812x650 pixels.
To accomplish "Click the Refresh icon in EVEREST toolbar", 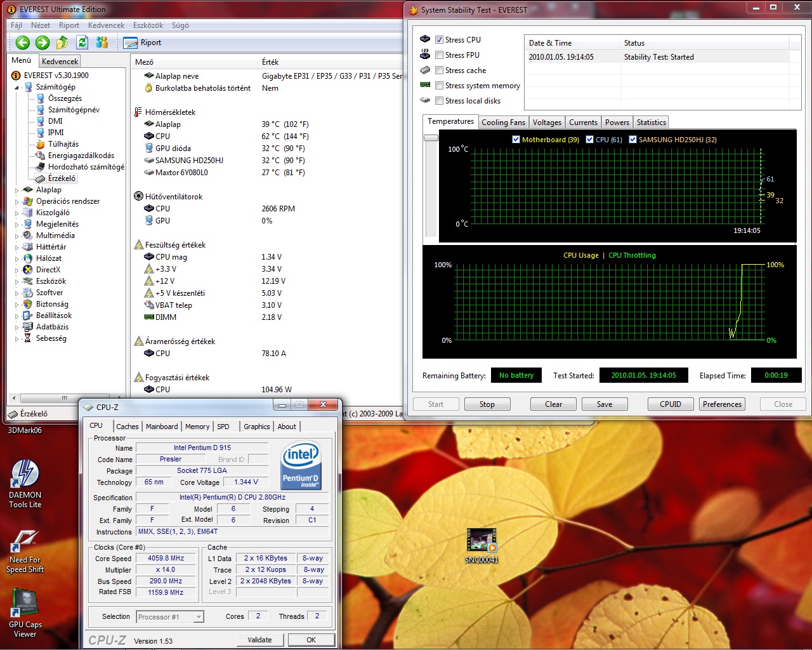I will coord(82,43).
